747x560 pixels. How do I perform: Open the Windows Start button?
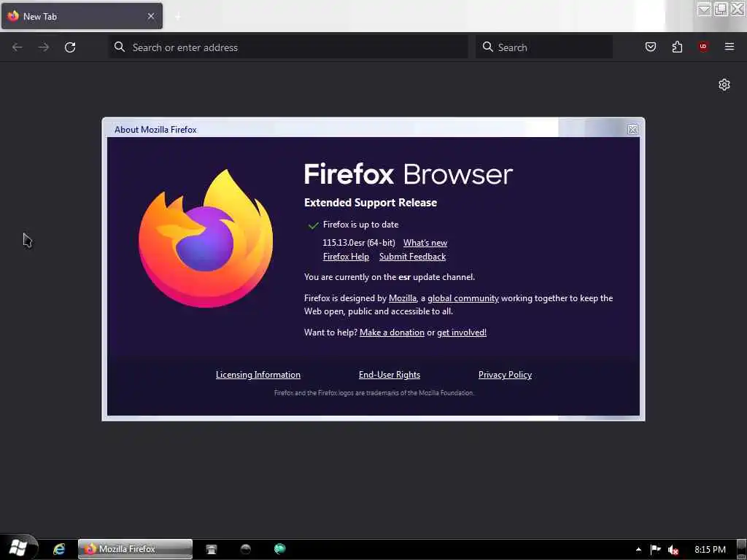point(18,548)
